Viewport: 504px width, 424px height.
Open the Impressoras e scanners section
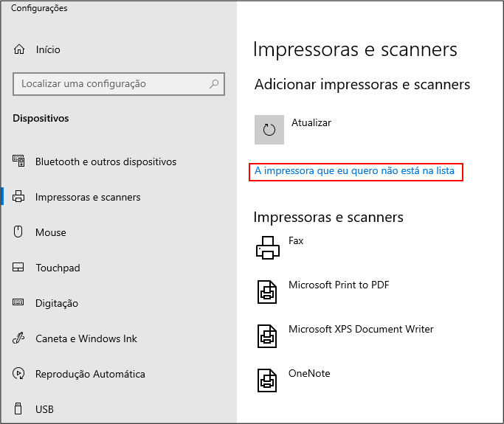point(88,197)
